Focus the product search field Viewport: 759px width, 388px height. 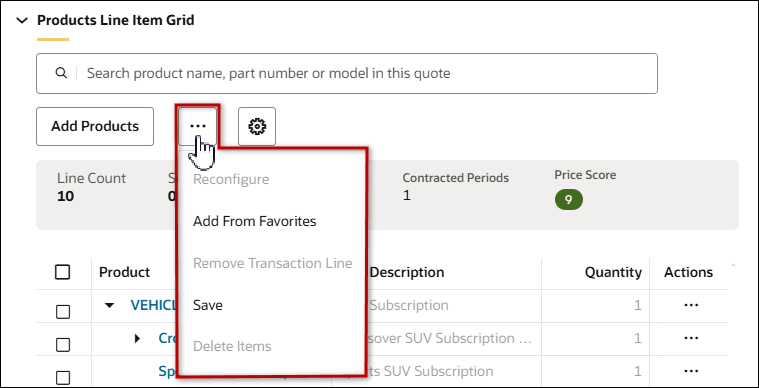coord(347,74)
